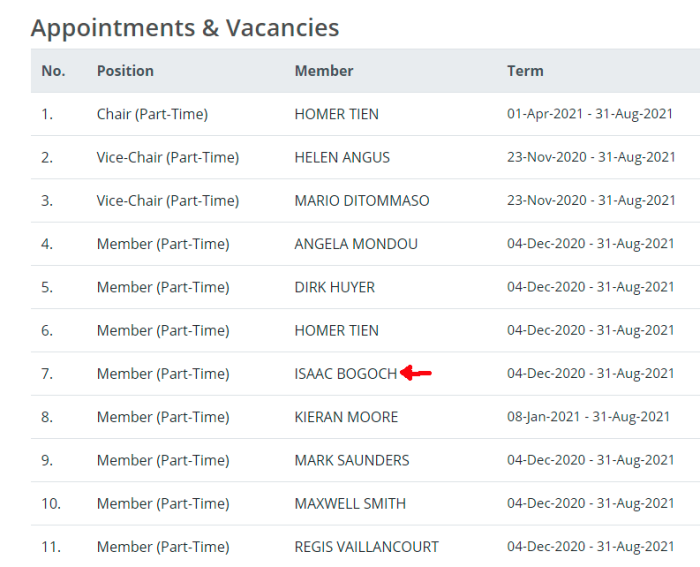Click the red arrow beside ISAAC BOGOCH
700x567 pixels.
(x=416, y=373)
